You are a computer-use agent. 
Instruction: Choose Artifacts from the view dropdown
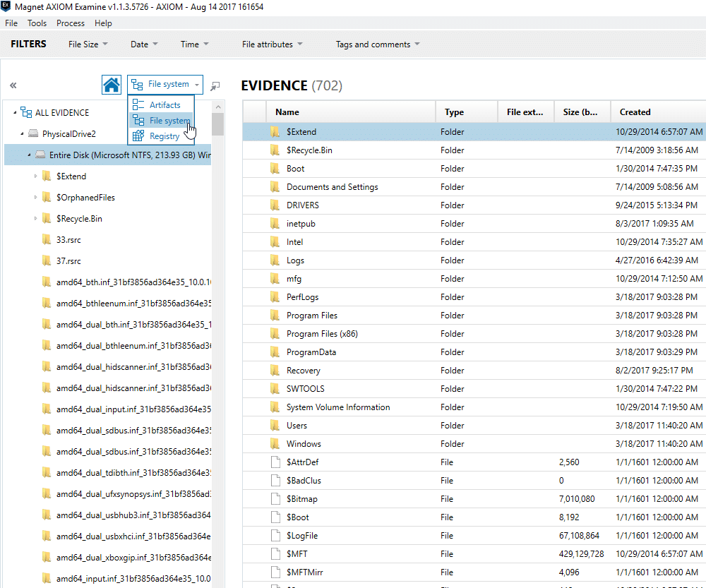pyautogui.click(x=161, y=105)
